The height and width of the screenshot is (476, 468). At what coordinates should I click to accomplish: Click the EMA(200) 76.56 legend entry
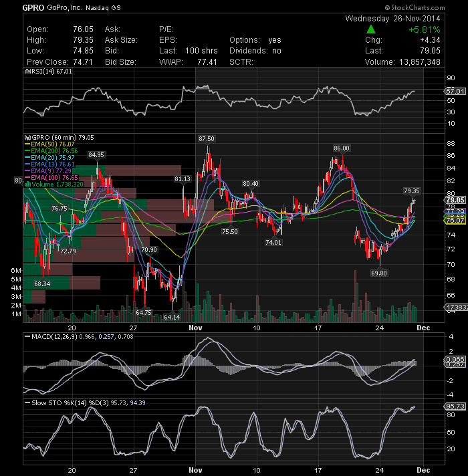point(51,151)
